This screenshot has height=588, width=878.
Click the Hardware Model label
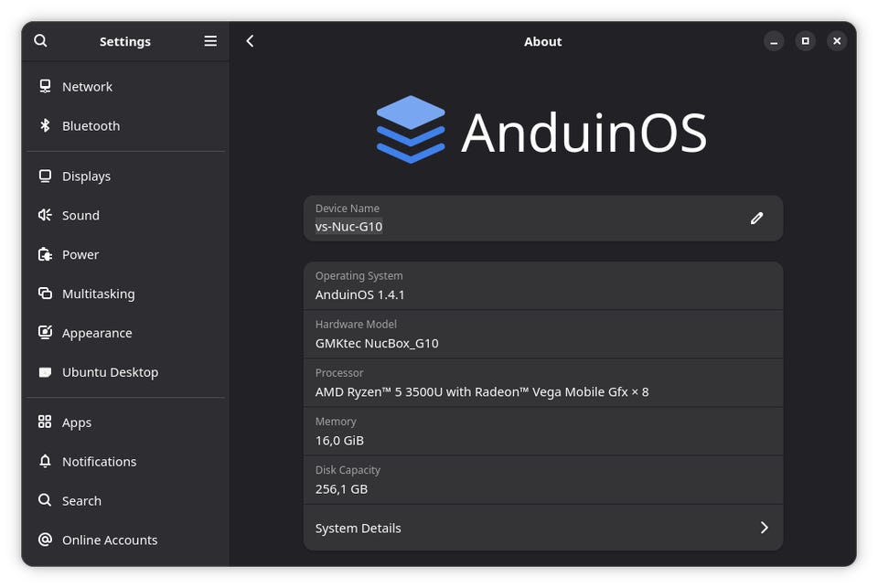tap(356, 325)
